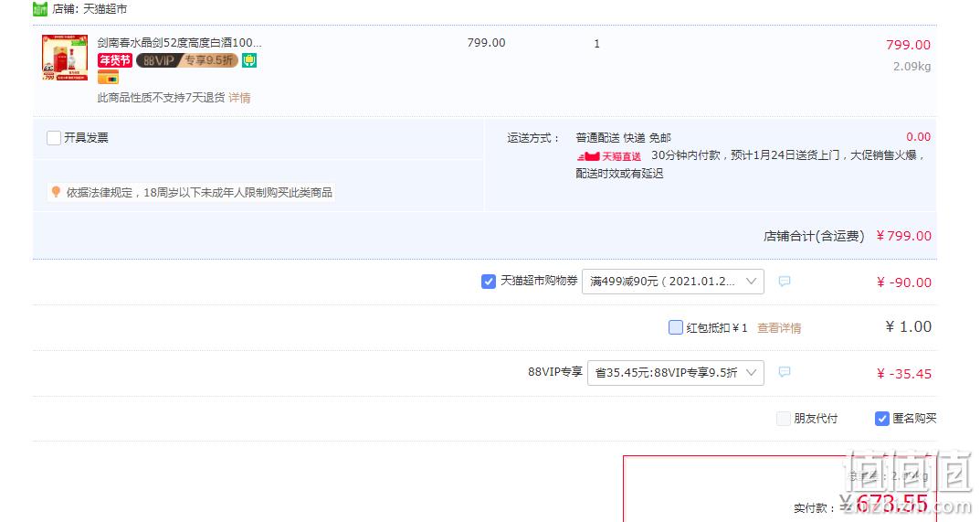Screen dimensions: 980x522
Task: Click the red 年货节 promotion badge
Action: click(x=115, y=60)
